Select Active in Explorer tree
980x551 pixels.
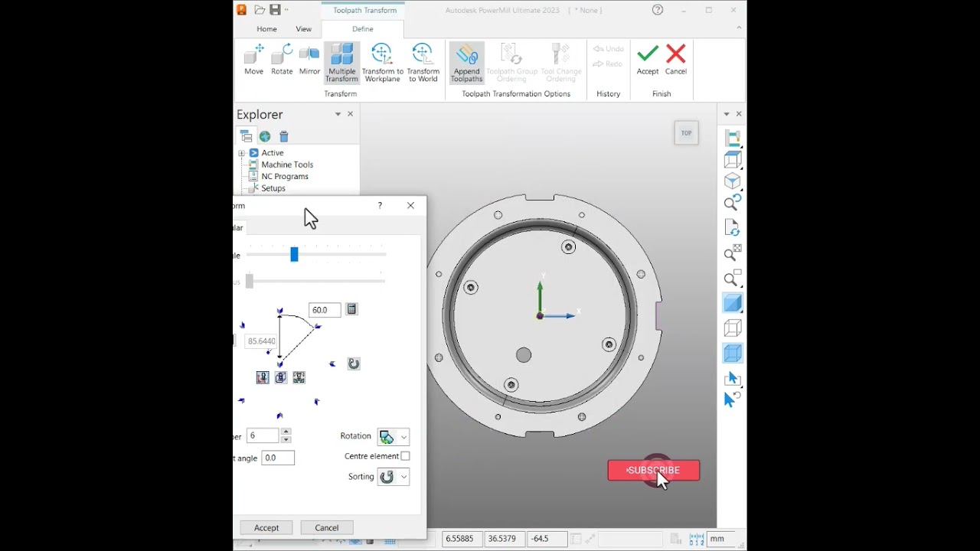click(273, 153)
